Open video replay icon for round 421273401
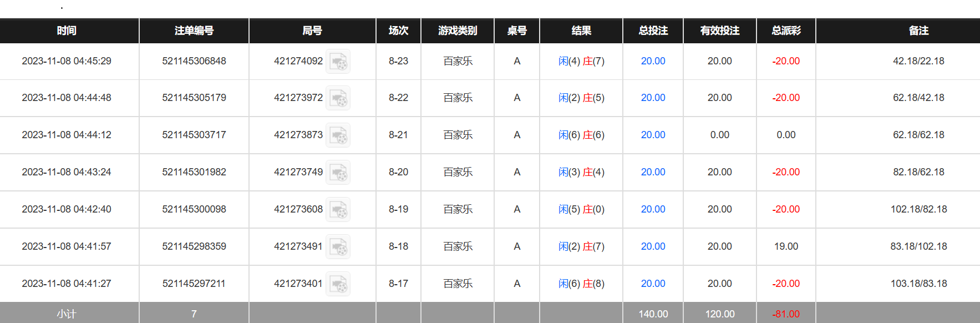The height and width of the screenshot is (323, 980). 338,284
